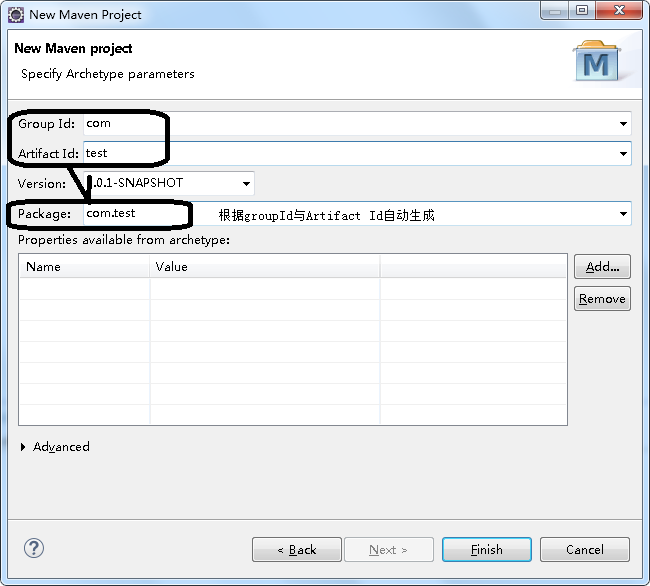Focus the Version field with 0.0.1-SNAPSHOT
The image size is (650, 586).
point(169,184)
